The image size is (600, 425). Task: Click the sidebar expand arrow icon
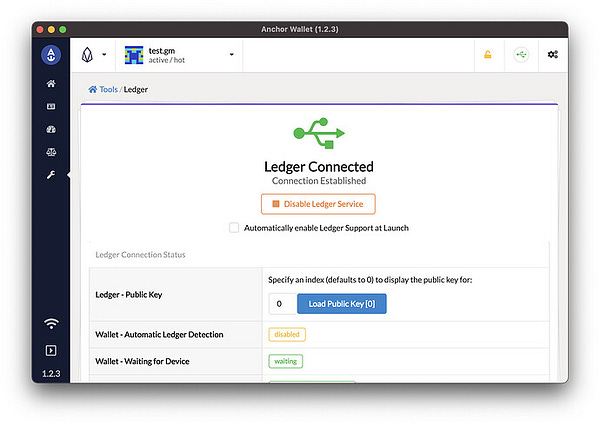coord(51,350)
